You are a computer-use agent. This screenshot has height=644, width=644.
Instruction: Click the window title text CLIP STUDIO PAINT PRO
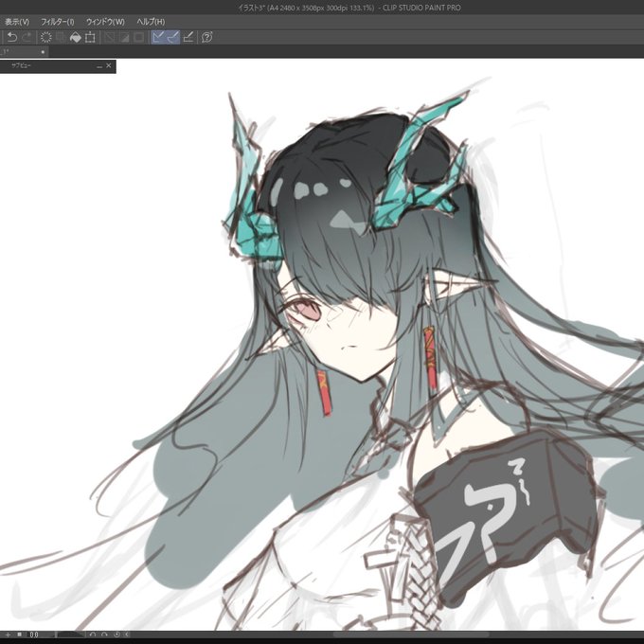421,8
